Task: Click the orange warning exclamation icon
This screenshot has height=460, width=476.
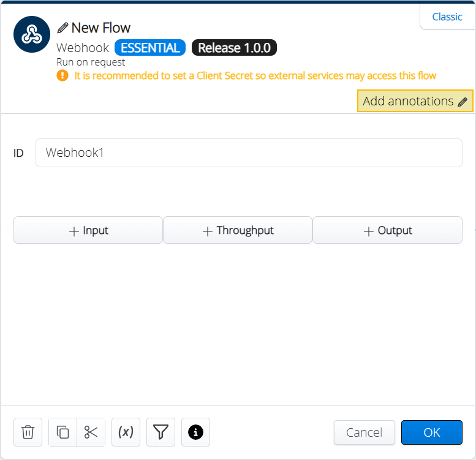Action: tap(62, 76)
